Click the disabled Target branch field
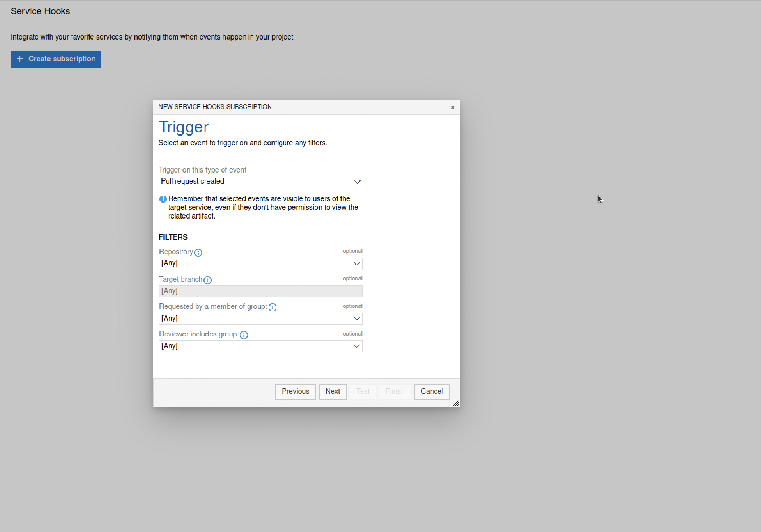 pyautogui.click(x=261, y=291)
